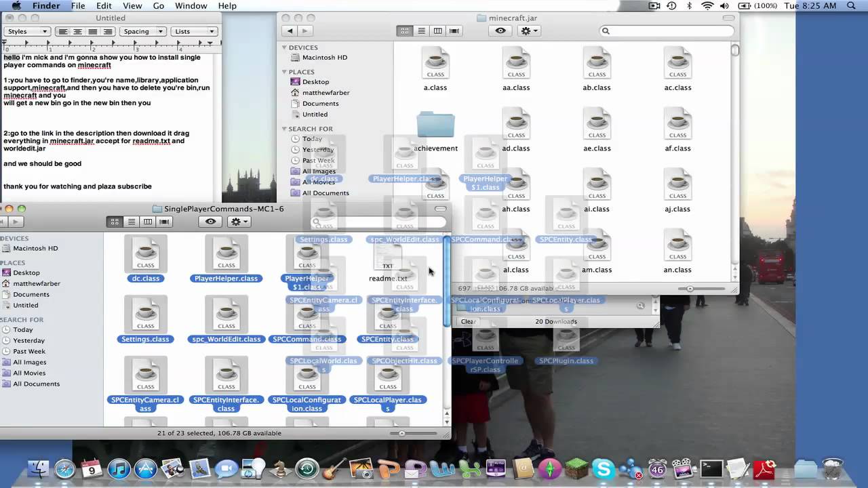Open the Help menu
Viewport: 868px width, 488px height.
227,6
